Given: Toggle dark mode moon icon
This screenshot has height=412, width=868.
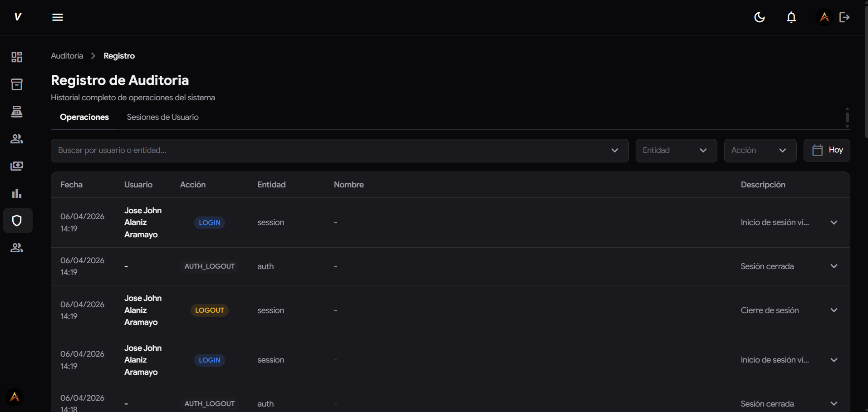Looking at the screenshot, I should 759,17.
